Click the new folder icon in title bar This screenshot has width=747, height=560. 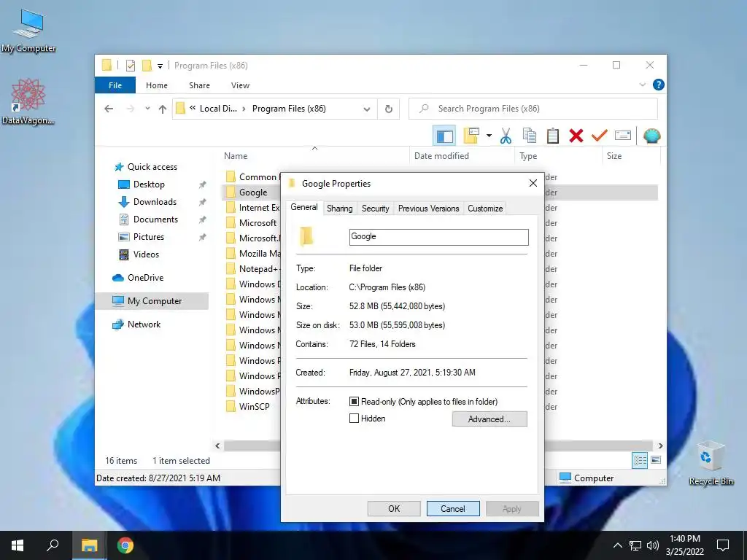tap(147, 65)
